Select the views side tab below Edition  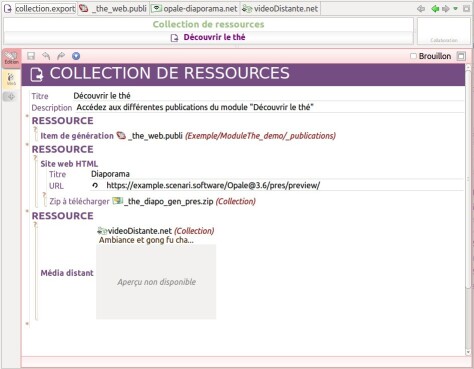(x=11, y=79)
